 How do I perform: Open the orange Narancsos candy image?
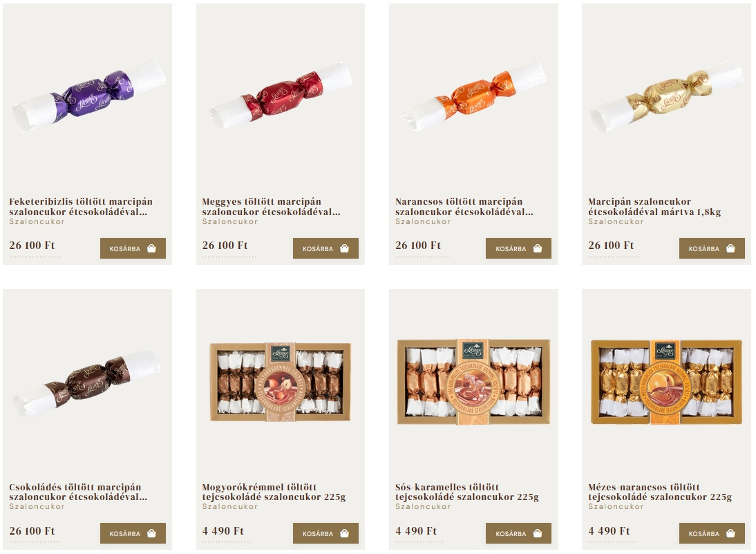point(474,95)
